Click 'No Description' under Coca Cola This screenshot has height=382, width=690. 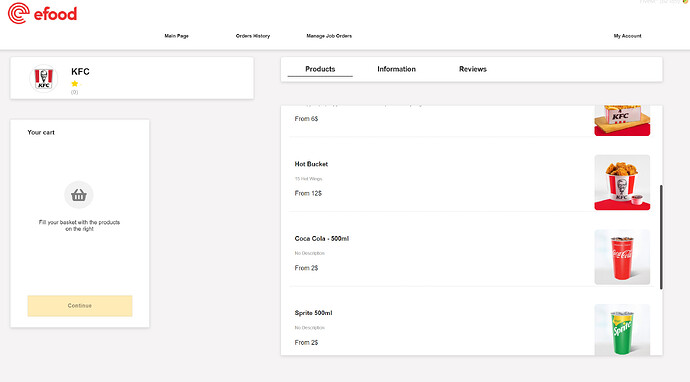(x=309, y=253)
